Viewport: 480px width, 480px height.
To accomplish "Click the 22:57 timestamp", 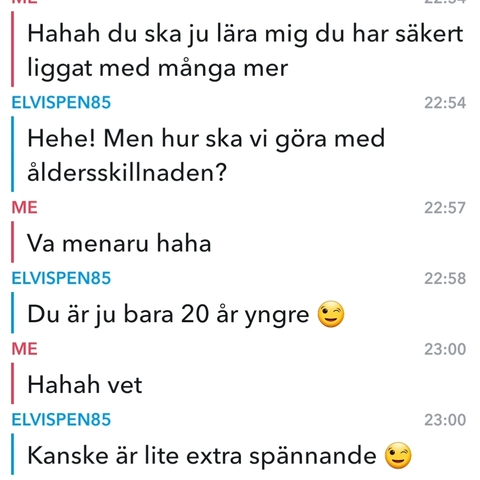I will coord(445,208).
